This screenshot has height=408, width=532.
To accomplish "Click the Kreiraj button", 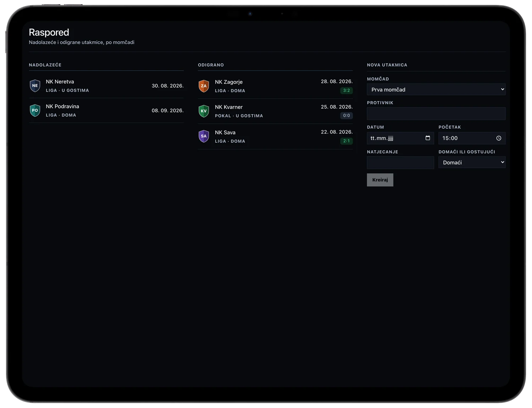I will coord(380,180).
